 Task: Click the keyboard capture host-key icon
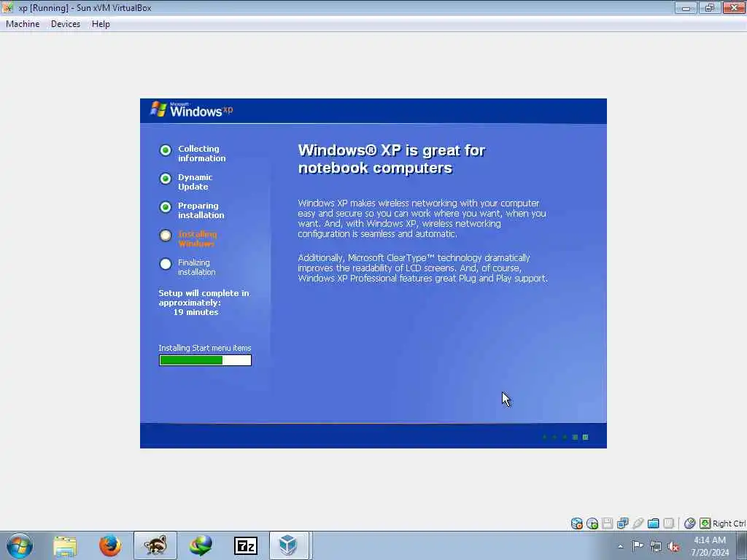[705, 524]
